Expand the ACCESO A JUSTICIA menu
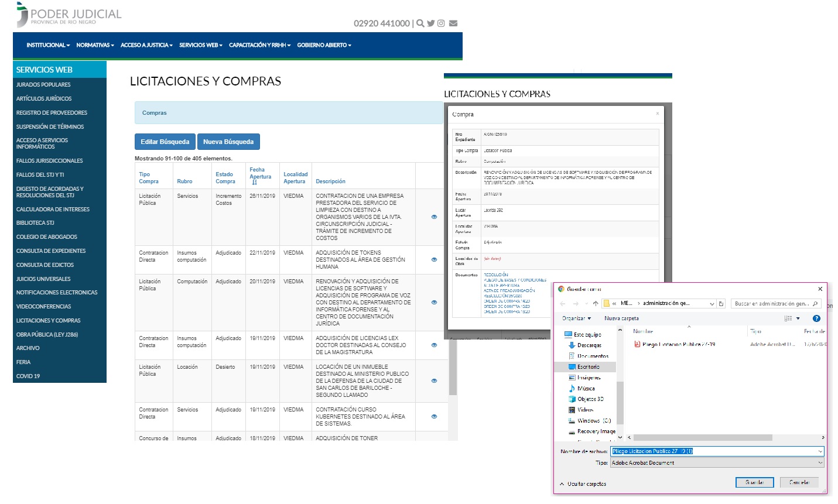Image resolution: width=838 pixels, height=504 pixels. pos(146,45)
